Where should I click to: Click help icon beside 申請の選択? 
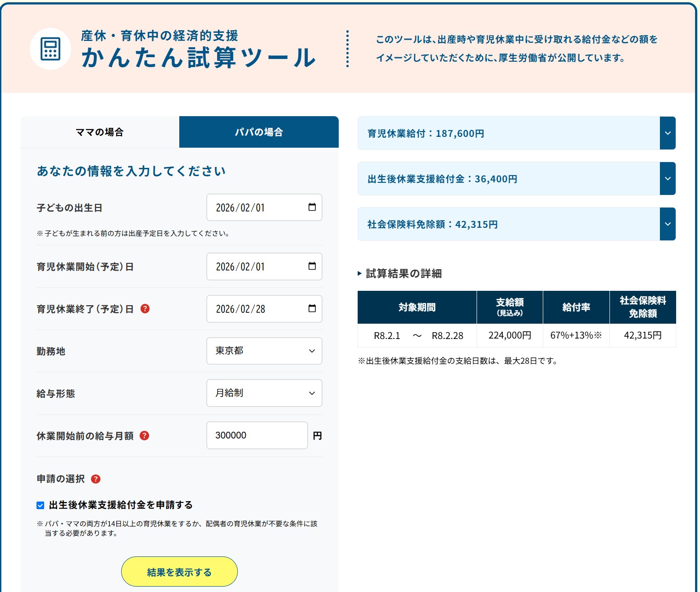point(95,479)
